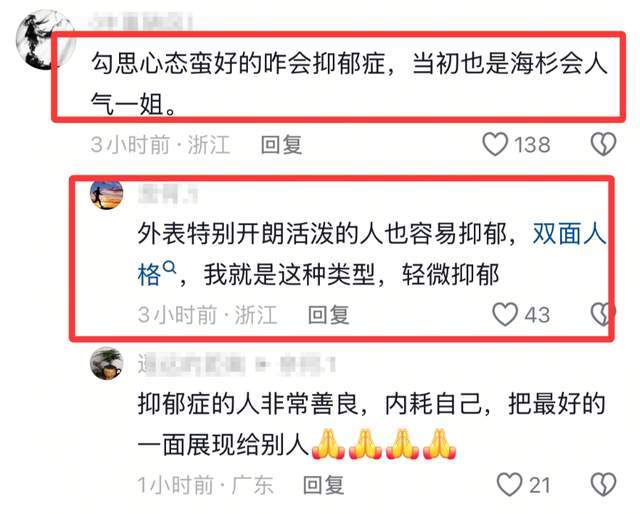Reply to the top comment from 浙江

point(282,145)
